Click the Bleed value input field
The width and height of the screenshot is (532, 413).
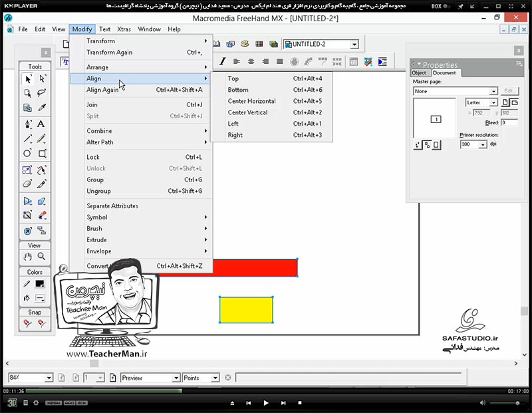coord(509,122)
